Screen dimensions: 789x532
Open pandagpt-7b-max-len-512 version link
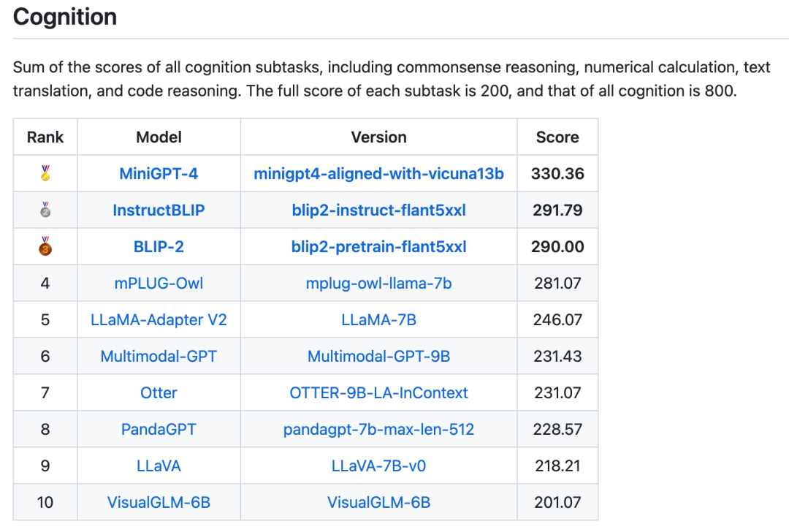pyautogui.click(x=378, y=429)
